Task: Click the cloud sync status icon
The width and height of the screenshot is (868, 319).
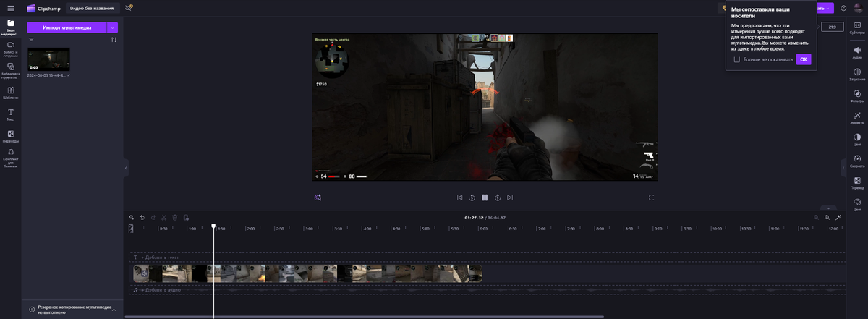Action: 129,8
